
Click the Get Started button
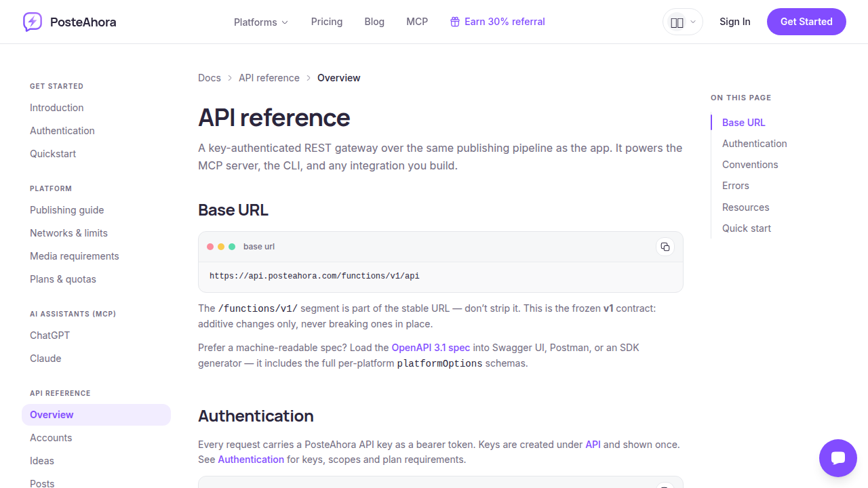(x=806, y=22)
